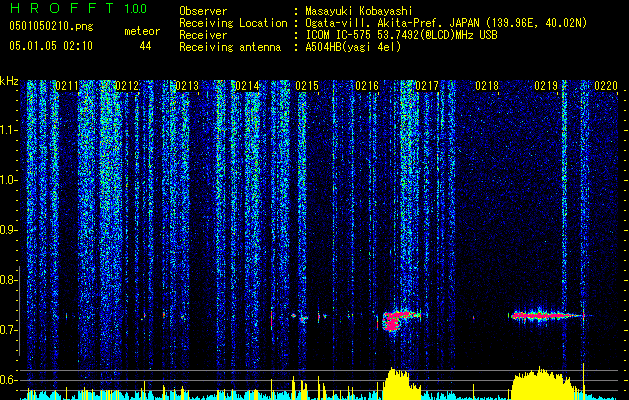Click the A504HB(yagi 4el) antenna value
Image resolution: width=629 pixels, height=400 pixels.
(353, 47)
